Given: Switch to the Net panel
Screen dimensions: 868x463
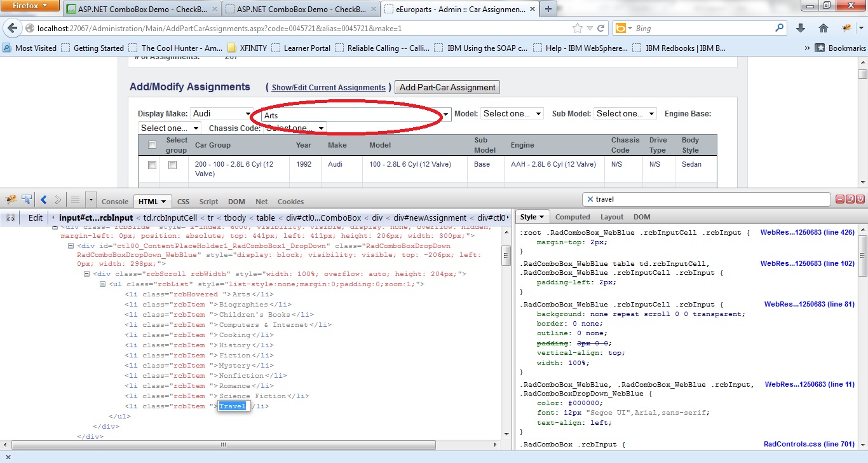Looking at the screenshot, I should (x=262, y=202).
